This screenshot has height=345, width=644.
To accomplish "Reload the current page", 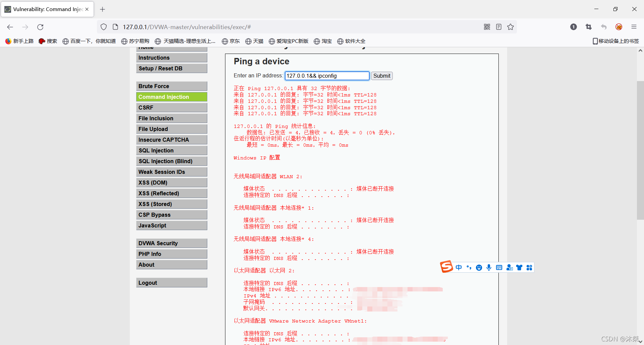I will click(x=40, y=27).
